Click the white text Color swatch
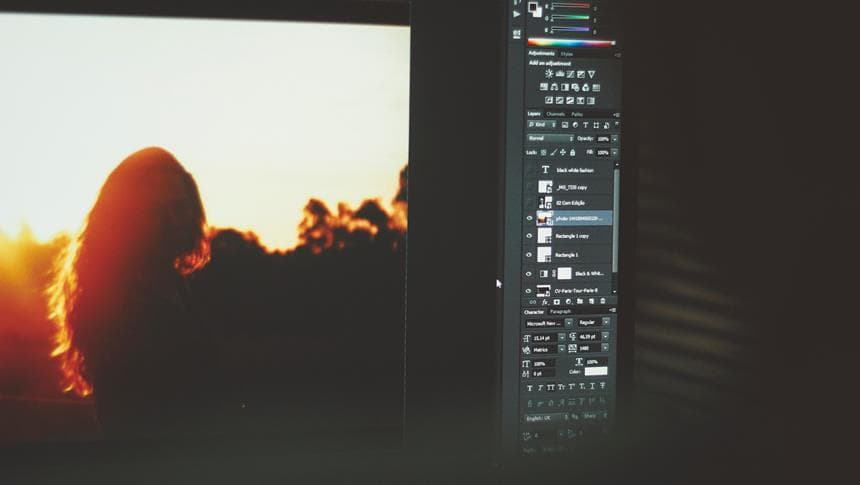 [x=596, y=371]
